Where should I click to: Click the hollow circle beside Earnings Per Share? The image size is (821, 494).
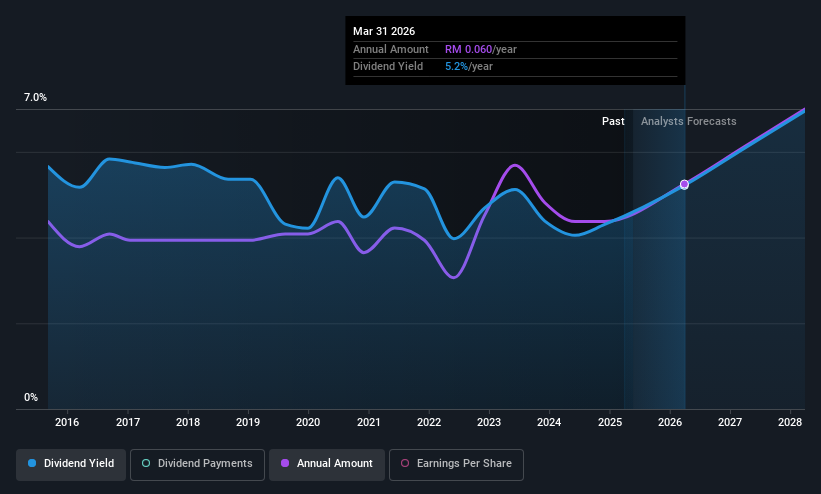tap(405, 463)
